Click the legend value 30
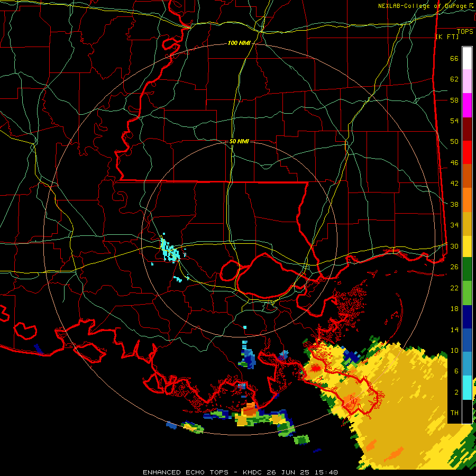Screen dimensions: 476x476 tap(454, 246)
